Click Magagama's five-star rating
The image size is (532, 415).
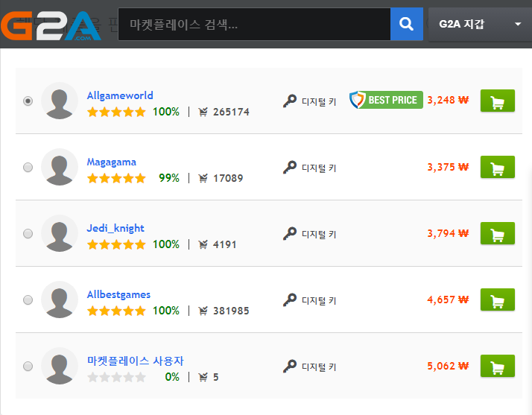[116, 178]
